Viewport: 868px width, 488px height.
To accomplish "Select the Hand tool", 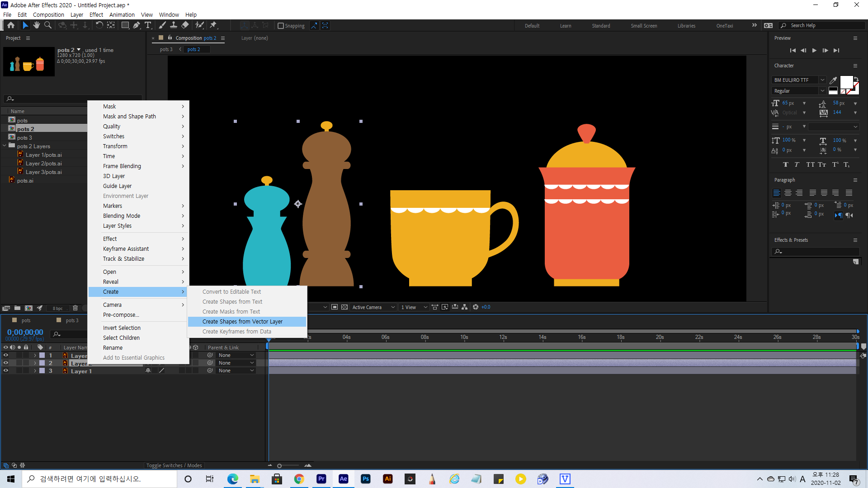I will pos(37,25).
